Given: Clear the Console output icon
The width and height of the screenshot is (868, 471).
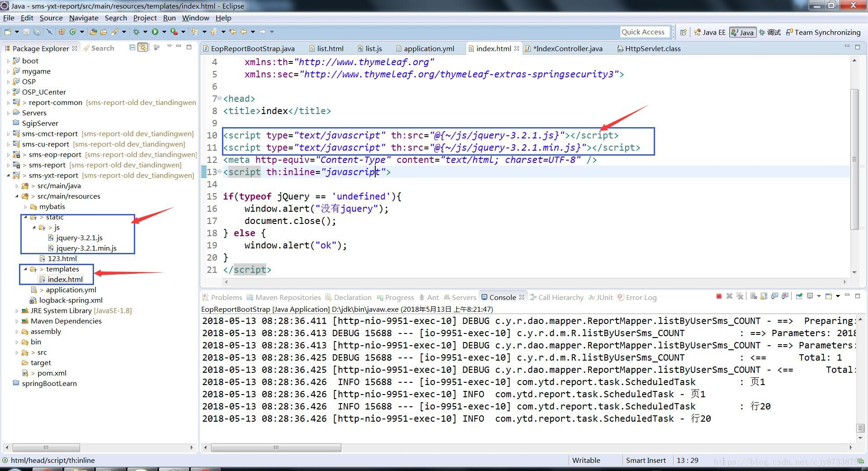Looking at the screenshot, I should point(754,296).
